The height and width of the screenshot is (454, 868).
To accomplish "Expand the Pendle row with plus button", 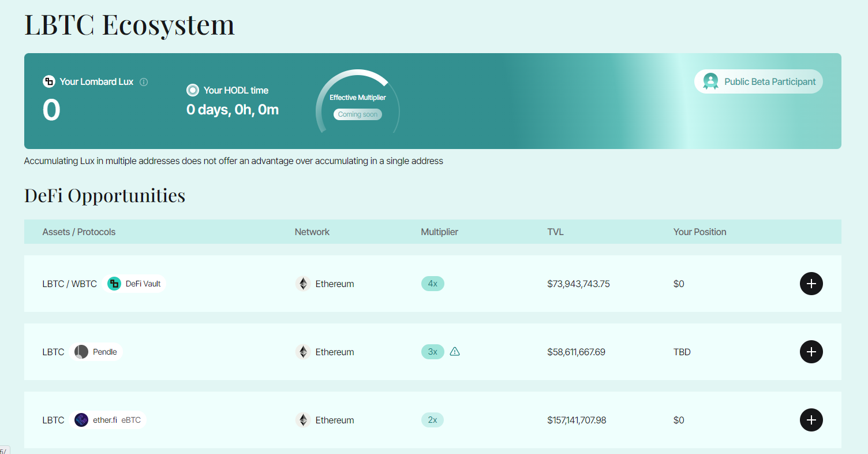I will 811,352.
